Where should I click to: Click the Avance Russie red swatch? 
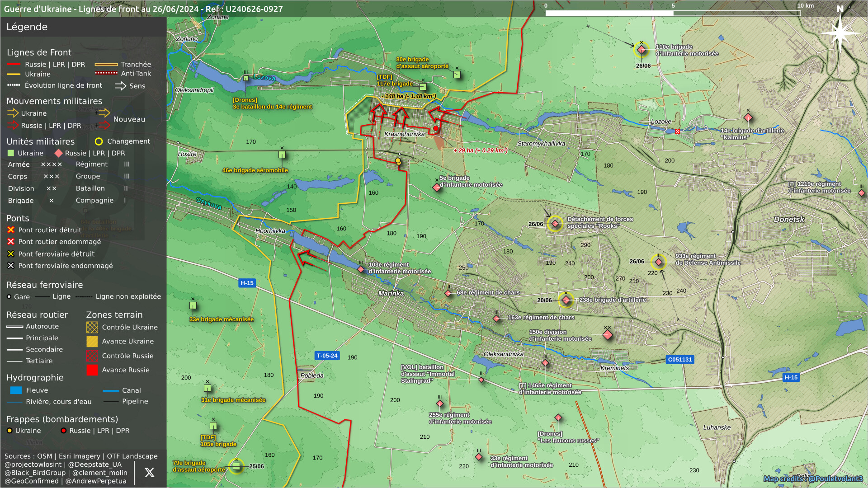(92, 370)
